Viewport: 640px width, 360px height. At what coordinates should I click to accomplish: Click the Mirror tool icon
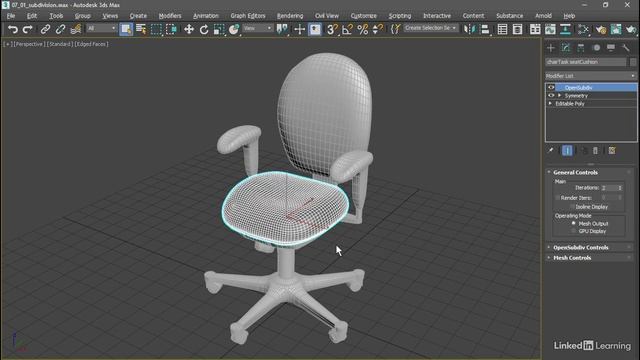click(x=470, y=29)
